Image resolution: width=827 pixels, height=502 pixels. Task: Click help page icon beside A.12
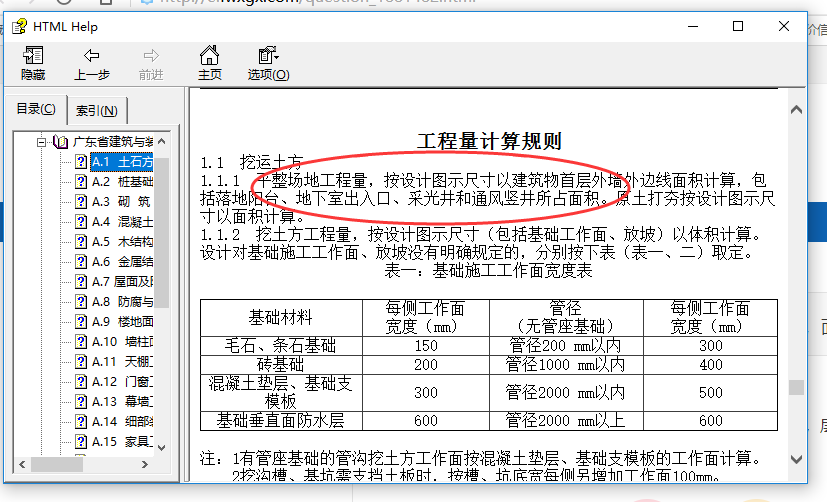(x=81, y=382)
